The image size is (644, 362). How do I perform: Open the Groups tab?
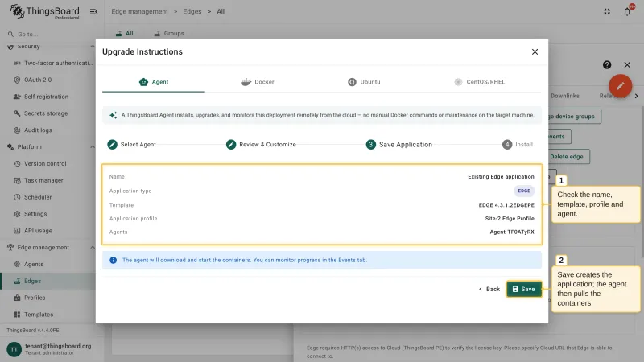coord(169,33)
